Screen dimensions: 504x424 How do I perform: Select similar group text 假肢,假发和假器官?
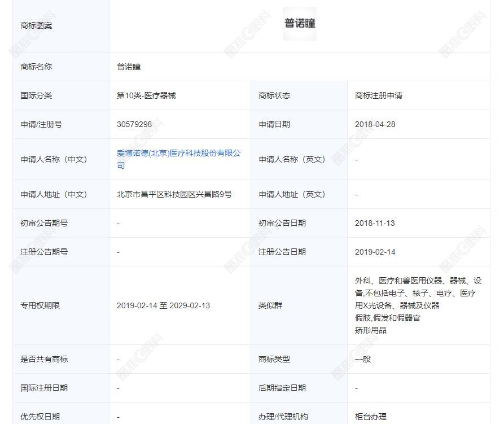tap(388, 318)
